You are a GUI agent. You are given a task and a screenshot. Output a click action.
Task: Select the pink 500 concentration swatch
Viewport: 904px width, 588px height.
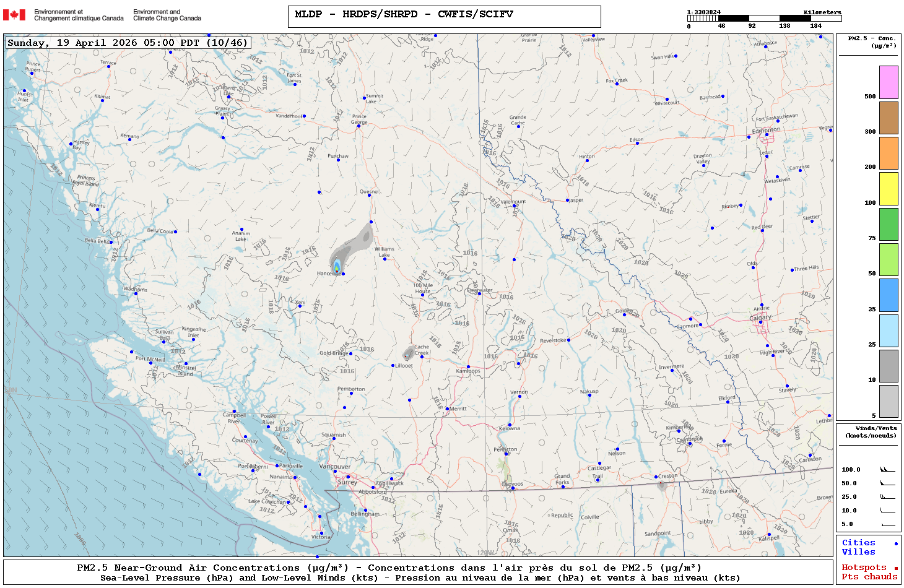(x=889, y=82)
